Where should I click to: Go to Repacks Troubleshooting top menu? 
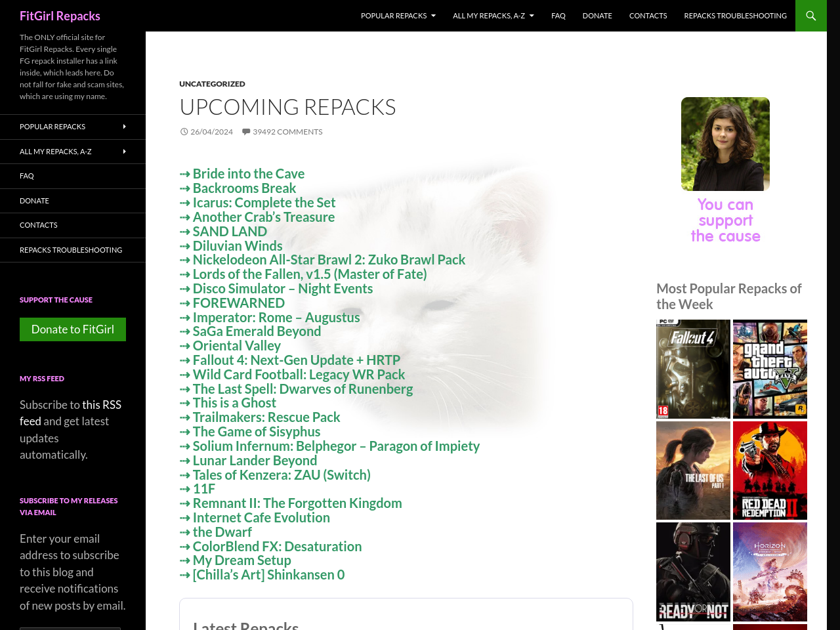pyautogui.click(x=735, y=16)
